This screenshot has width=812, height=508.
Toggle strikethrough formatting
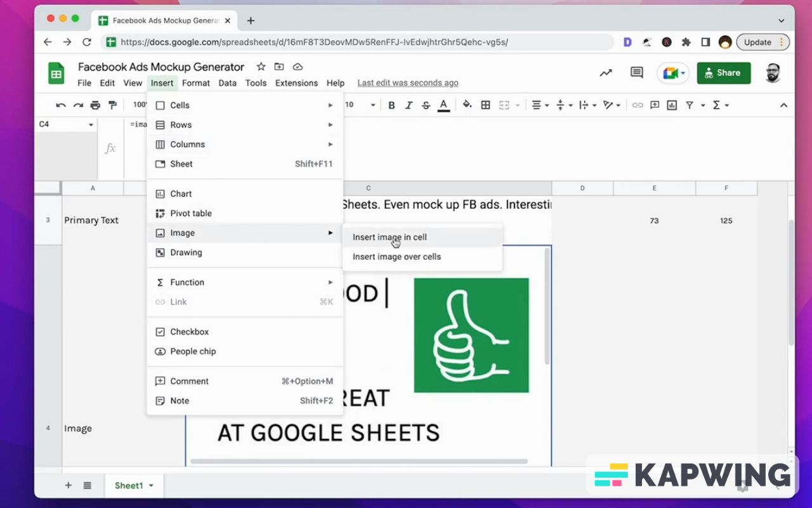[426, 105]
